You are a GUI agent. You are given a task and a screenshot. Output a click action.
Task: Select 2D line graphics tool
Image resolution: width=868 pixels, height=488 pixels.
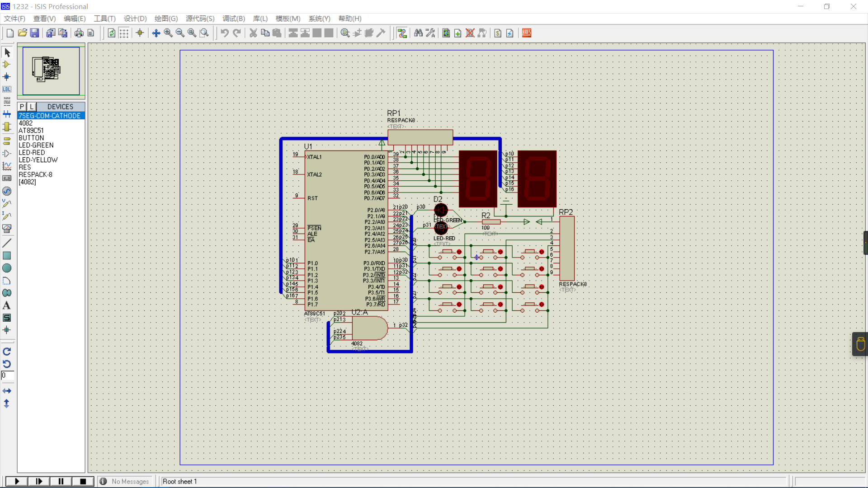click(x=7, y=243)
